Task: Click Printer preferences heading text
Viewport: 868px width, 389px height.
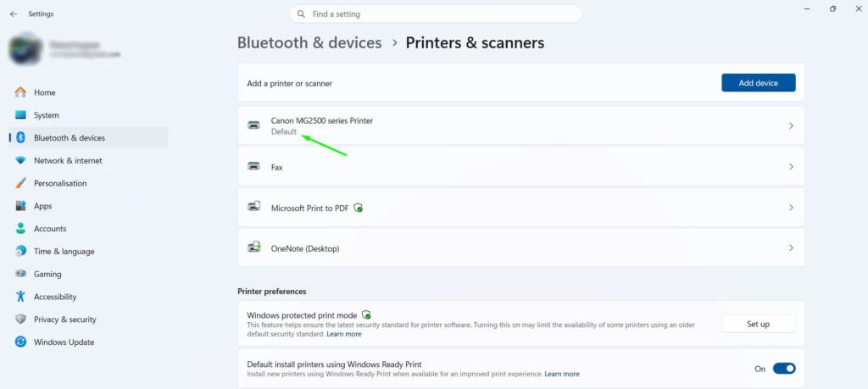Action: point(272,291)
